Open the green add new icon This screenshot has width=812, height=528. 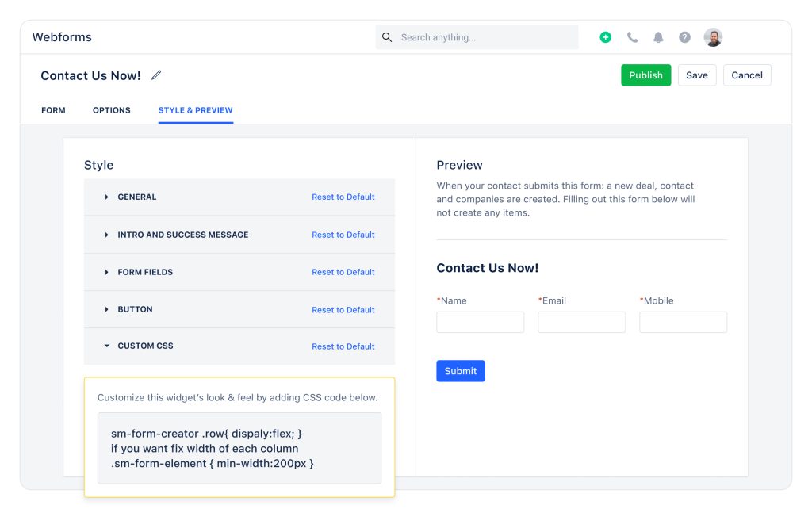point(605,36)
